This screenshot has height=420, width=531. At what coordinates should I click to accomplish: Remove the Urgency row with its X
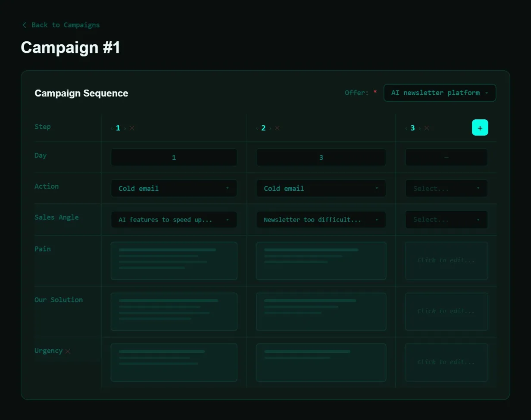68,351
